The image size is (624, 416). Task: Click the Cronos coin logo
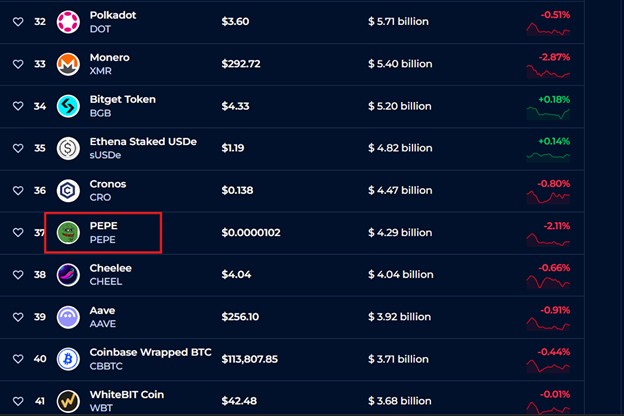68,190
